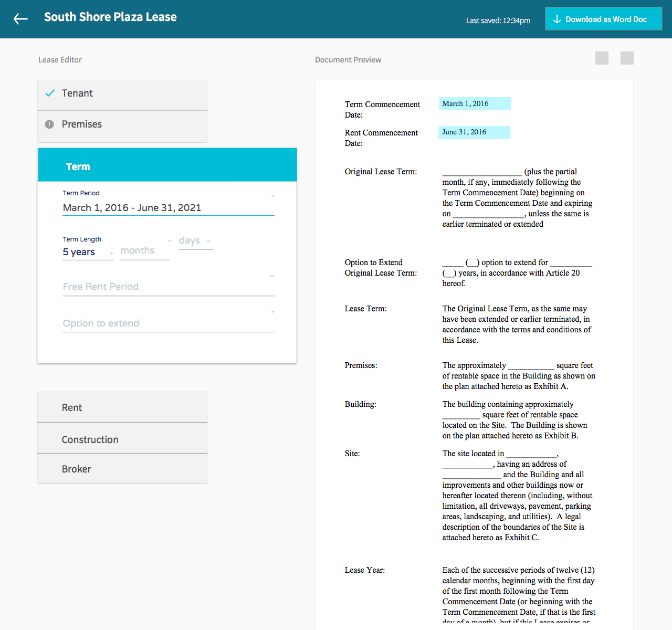Click the Rent Commencement Date: label
This screenshot has width=672, height=630.
tap(381, 138)
